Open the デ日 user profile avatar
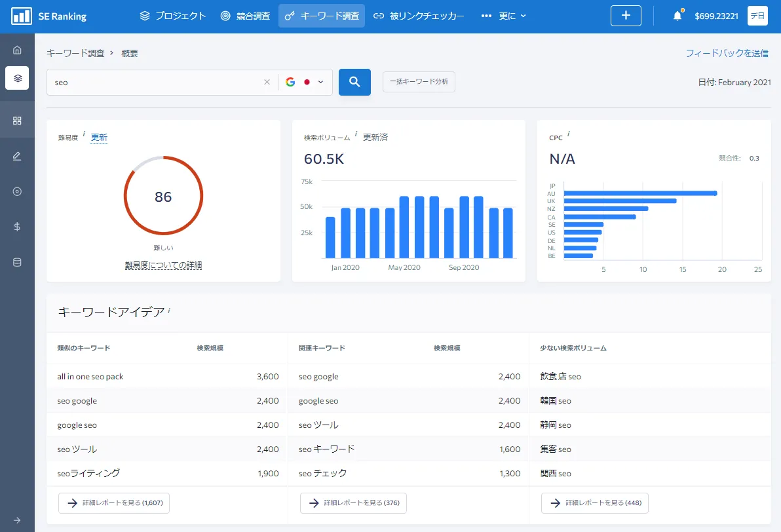 coord(757,16)
